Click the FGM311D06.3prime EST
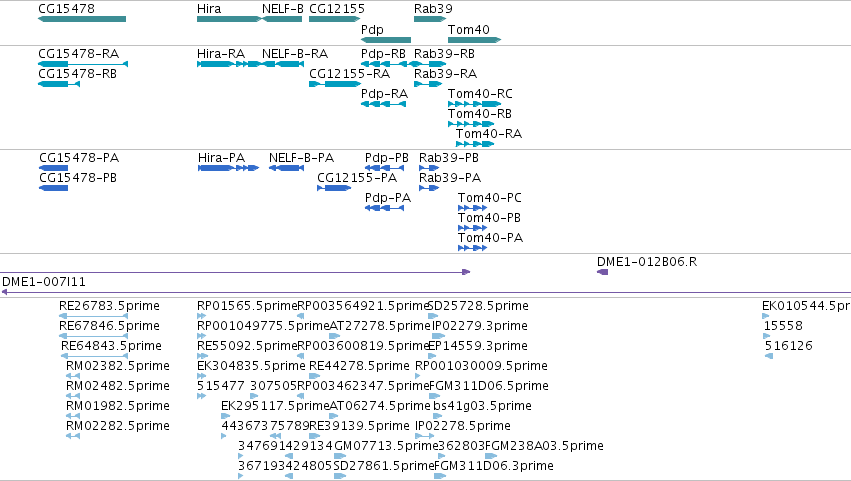Viewport: 851px width, 481px height. coord(440,476)
